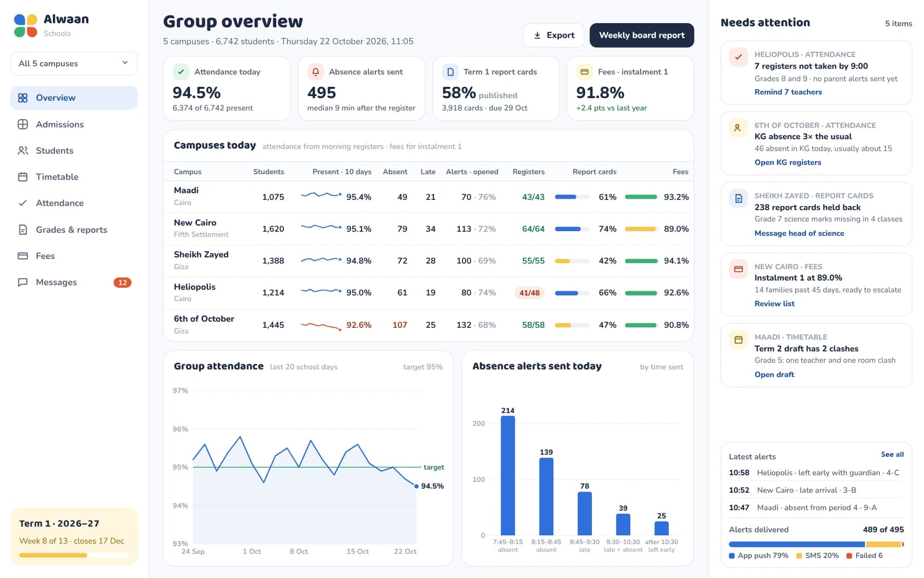
Task: Click the Sheikh Zayed report cards icon
Action: click(738, 198)
